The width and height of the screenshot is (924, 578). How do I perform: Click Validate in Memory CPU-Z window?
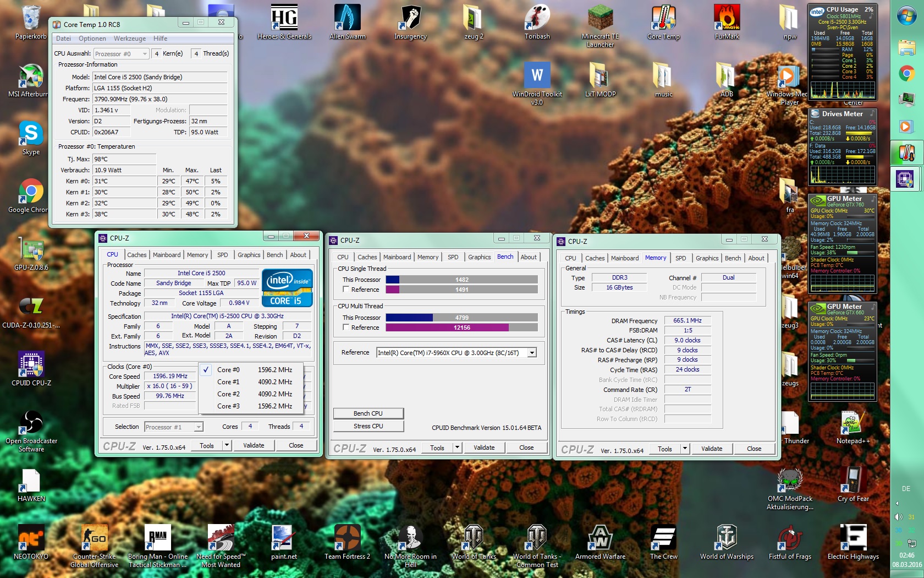coord(712,449)
